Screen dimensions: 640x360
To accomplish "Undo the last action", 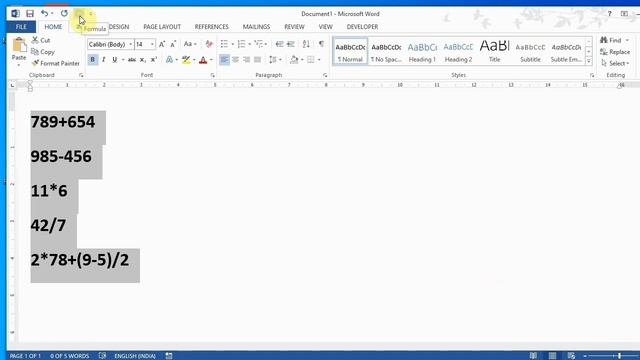I will click(x=44, y=13).
